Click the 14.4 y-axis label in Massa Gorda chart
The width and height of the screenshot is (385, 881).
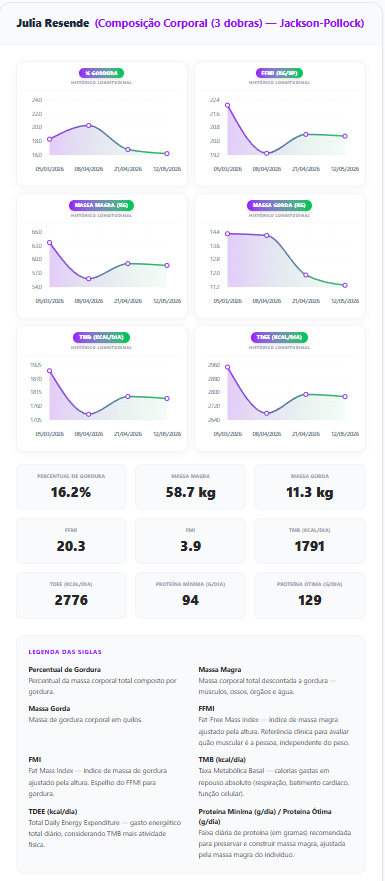pos(215,232)
